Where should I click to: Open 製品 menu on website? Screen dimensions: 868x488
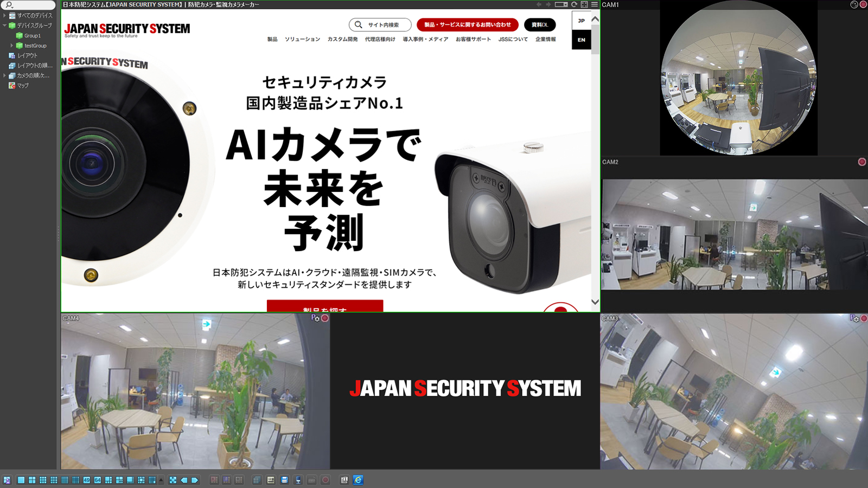[x=272, y=39]
